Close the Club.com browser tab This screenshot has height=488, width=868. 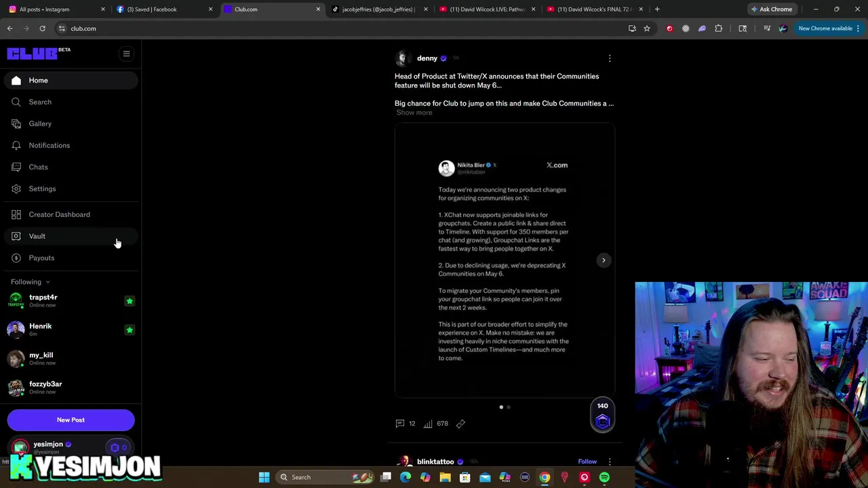(318, 9)
